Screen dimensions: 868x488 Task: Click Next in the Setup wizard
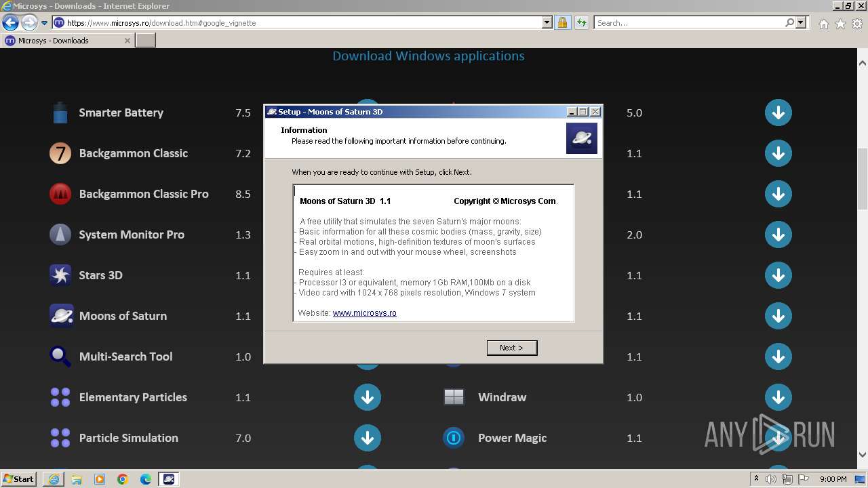[512, 348]
